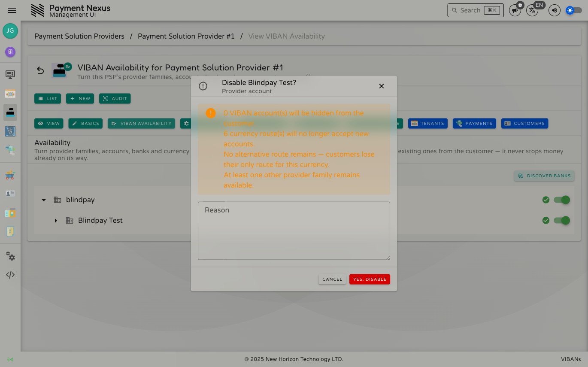The width and height of the screenshot is (588, 367).
Task: Click the back arrow beside VIBAN Availability title
Action: pos(40,70)
